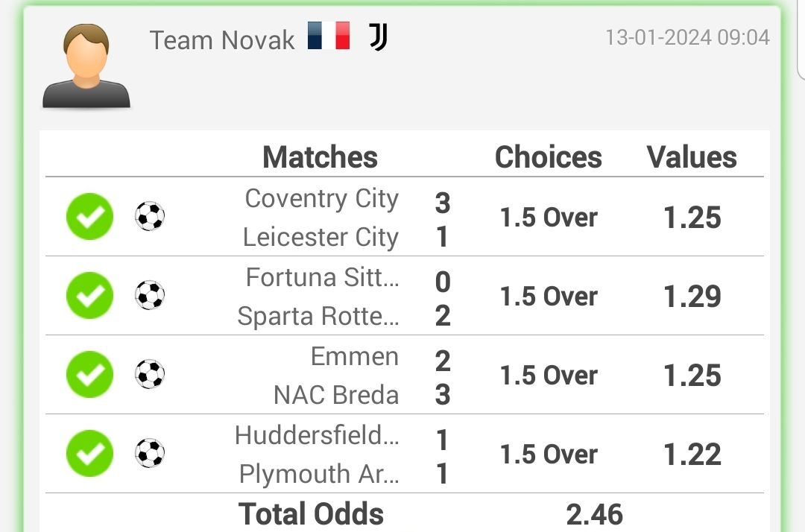Select the soccer ball icon for Emmen match

click(x=150, y=374)
